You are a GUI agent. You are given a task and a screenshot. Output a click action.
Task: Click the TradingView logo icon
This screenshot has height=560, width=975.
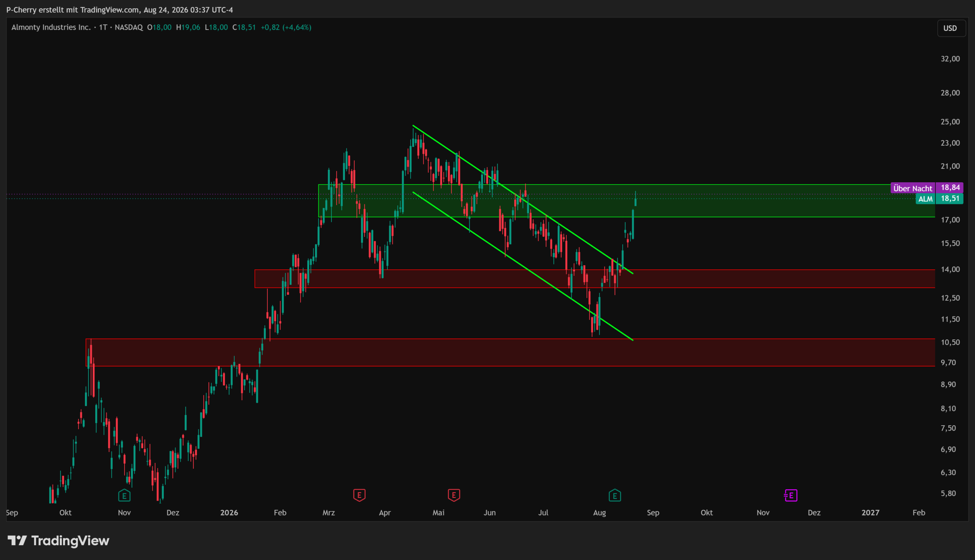pyautogui.click(x=17, y=540)
